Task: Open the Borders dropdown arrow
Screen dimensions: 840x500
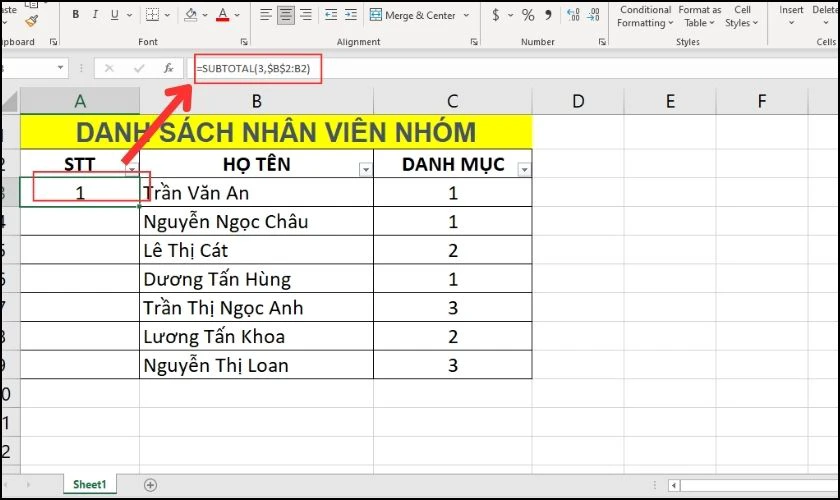Action: (167, 15)
